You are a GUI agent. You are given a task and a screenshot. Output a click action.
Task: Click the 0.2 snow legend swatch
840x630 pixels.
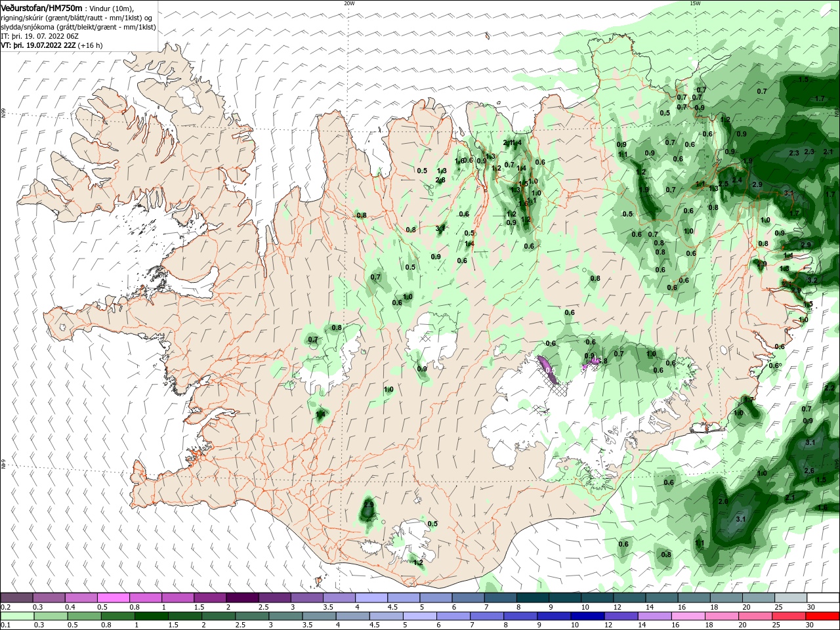click(x=16, y=597)
